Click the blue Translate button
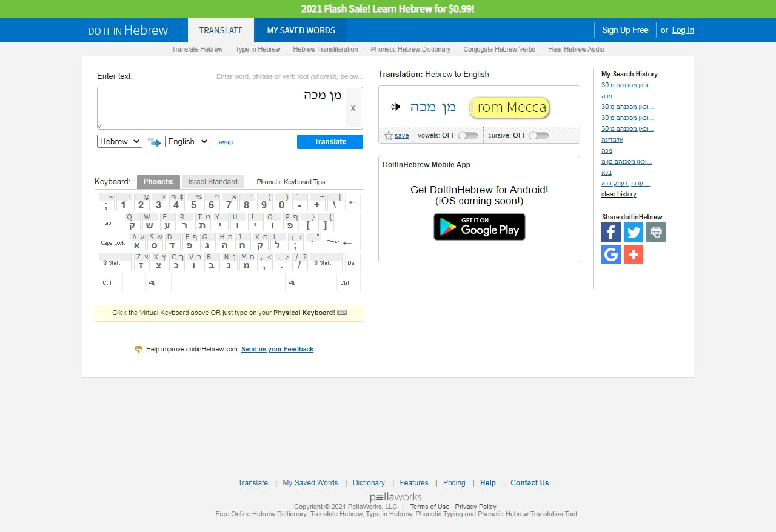 point(330,142)
